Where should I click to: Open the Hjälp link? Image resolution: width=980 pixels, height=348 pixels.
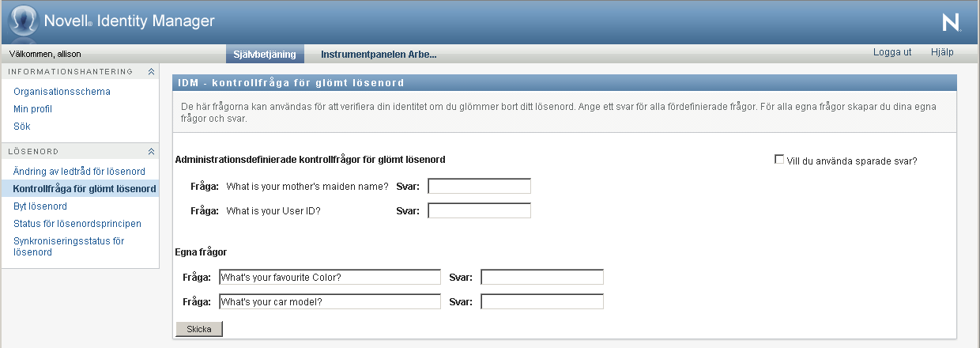point(942,52)
